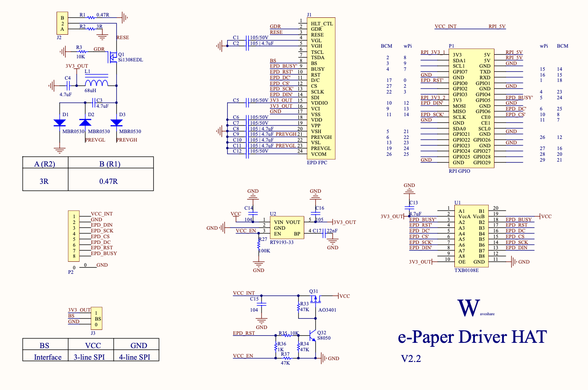Click the L1 68uH inductor symbol
The width and height of the screenshot is (588, 390).
click(96, 83)
